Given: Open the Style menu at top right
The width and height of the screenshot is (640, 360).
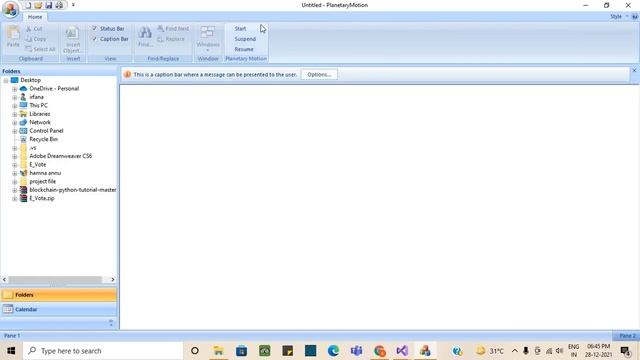Looking at the screenshot, I should [x=618, y=16].
